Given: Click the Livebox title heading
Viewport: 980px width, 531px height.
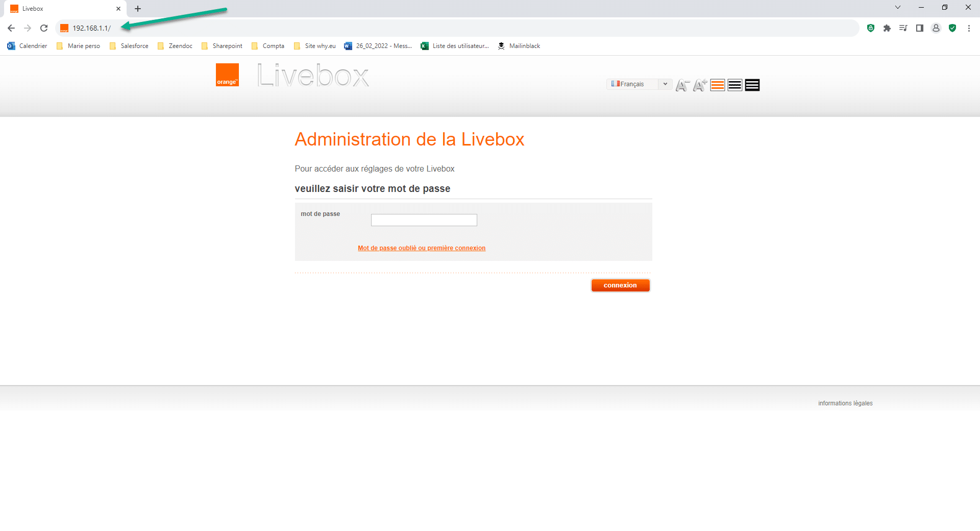Looking at the screenshot, I should pyautogui.click(x=313, y=75).
